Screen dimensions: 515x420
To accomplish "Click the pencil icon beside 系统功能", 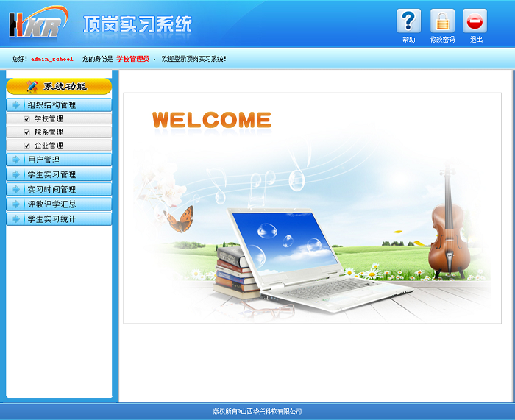I will [32, 86].
